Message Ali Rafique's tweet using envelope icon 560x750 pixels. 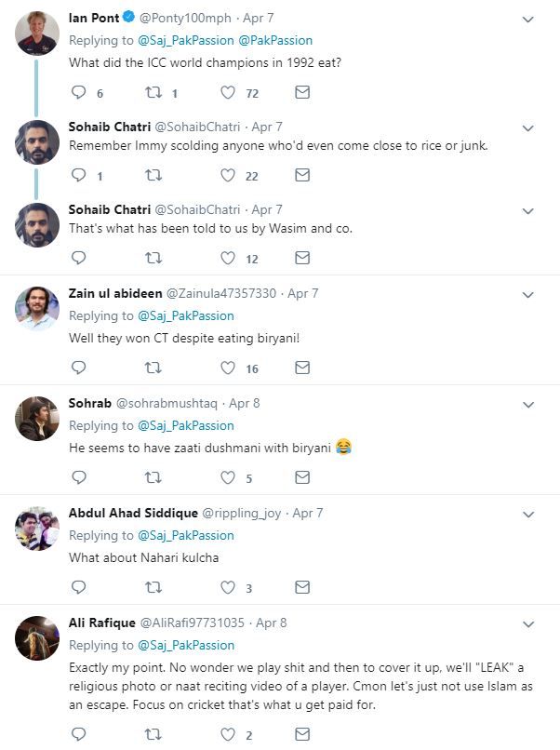coord(302,735)
